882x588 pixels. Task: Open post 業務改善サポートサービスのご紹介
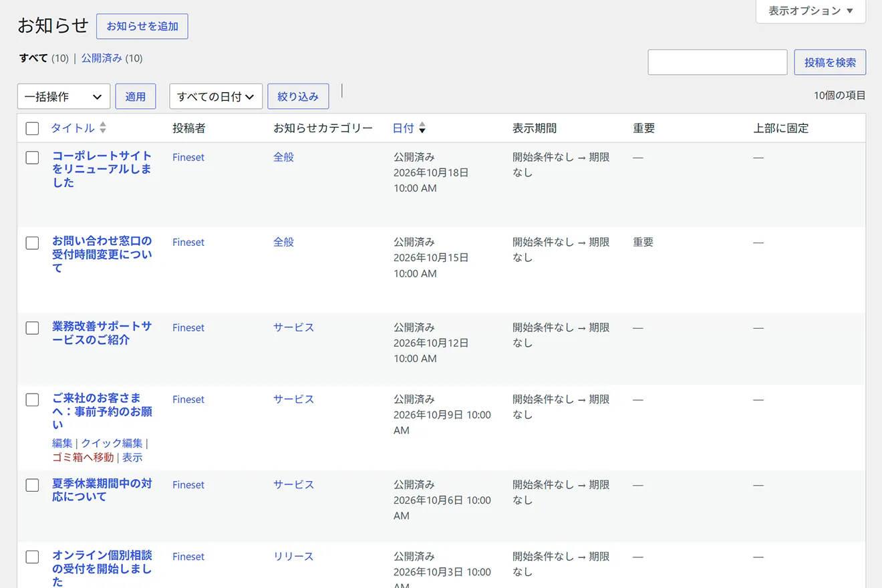click(102, 333)
